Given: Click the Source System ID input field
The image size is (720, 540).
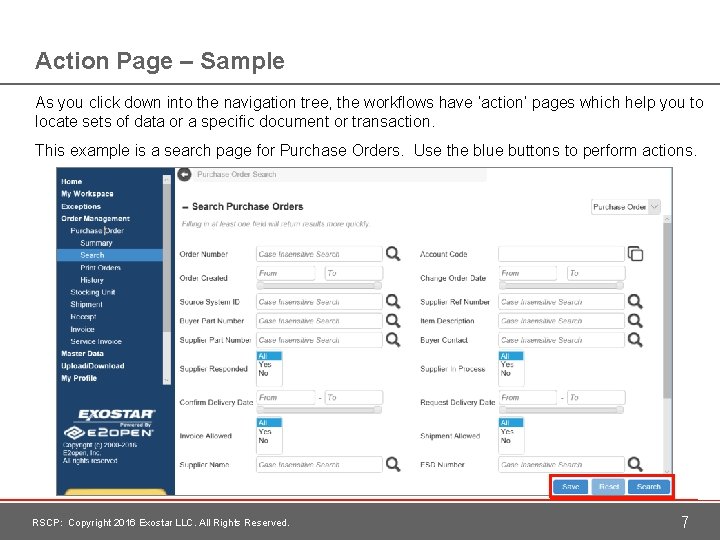Looking at the screenshot, I should click(319, 302).
